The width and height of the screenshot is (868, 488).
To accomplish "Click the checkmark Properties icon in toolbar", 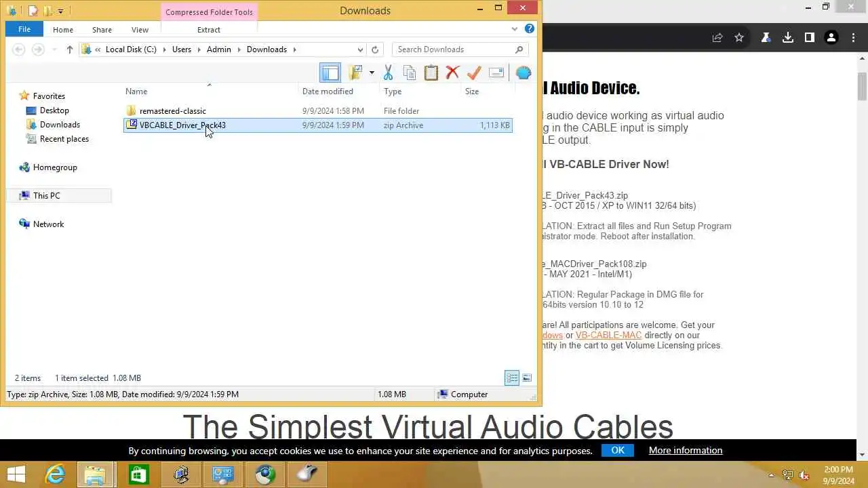I will [474, 73].
